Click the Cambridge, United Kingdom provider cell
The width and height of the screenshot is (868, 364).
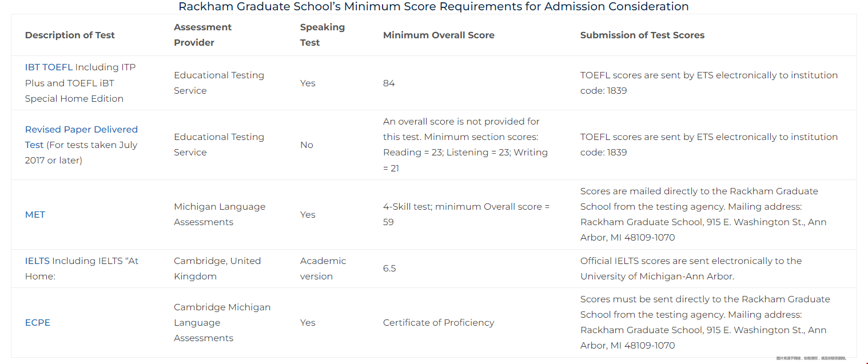217,269
